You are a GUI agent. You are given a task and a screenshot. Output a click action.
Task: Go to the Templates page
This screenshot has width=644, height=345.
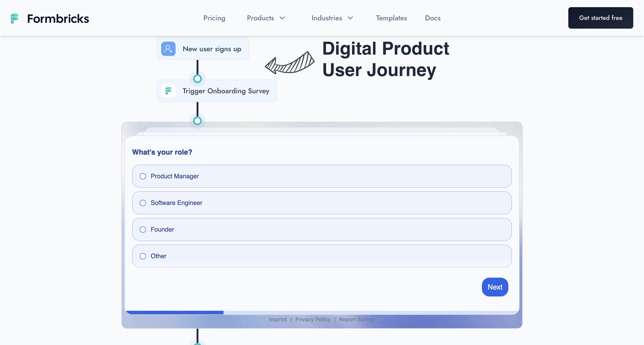pyautogui.click(x=391, y=18)
